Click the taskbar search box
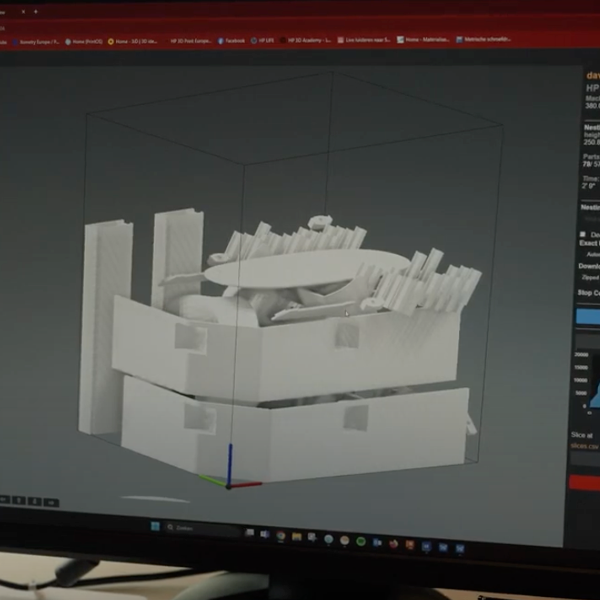600x600 pixels. (202, 528)
